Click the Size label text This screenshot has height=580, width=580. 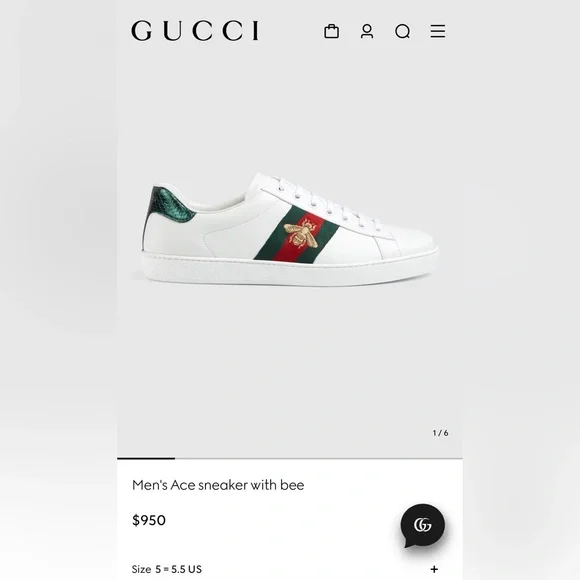coord(141,569)
